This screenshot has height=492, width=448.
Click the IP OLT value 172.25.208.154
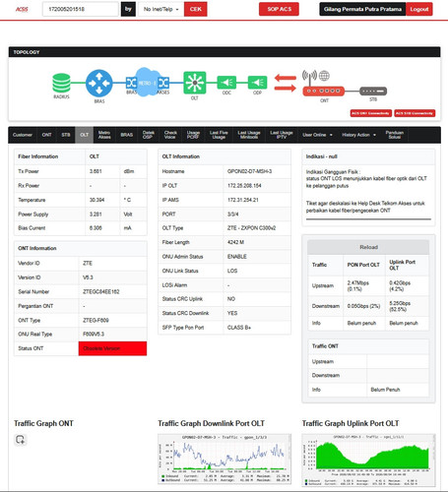tap(244, 186)
